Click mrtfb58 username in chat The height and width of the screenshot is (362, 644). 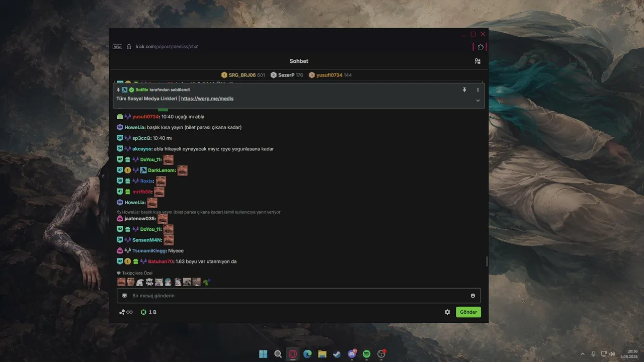click(141, 192)
